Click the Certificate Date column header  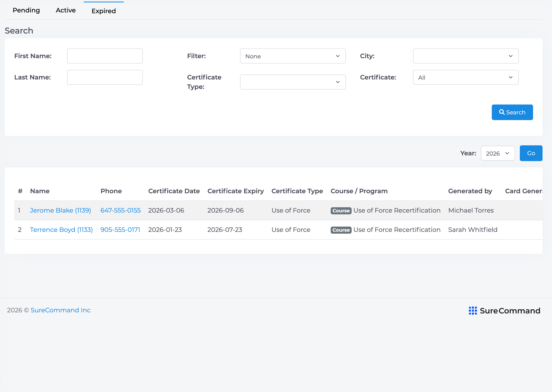point(174,191)
